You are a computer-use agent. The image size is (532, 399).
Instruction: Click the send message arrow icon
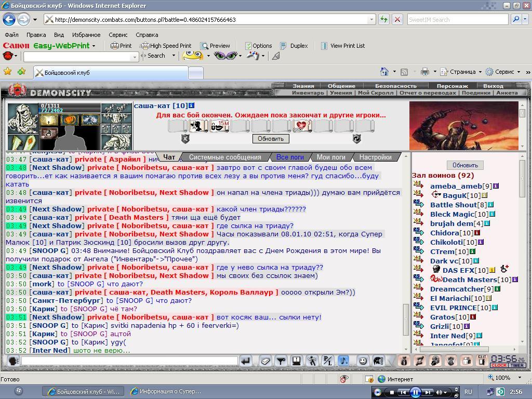[245, 361]
